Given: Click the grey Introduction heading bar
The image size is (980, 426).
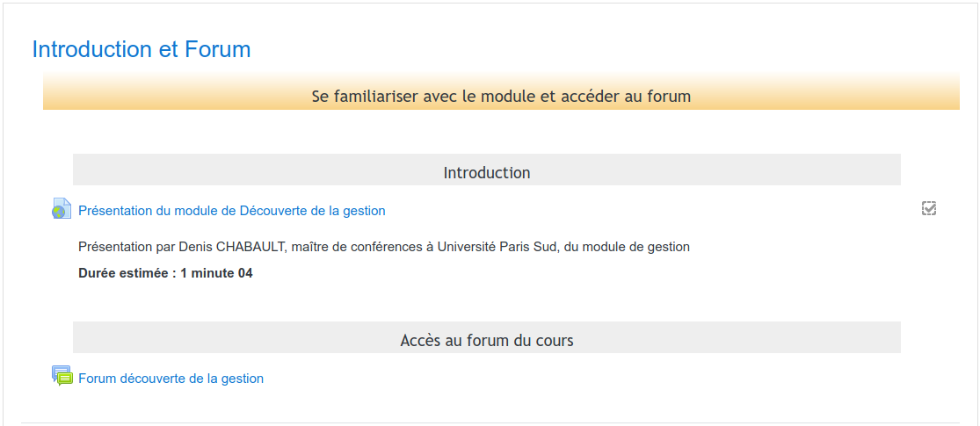Looking at the screenshot, I should [x=487, y=170].
